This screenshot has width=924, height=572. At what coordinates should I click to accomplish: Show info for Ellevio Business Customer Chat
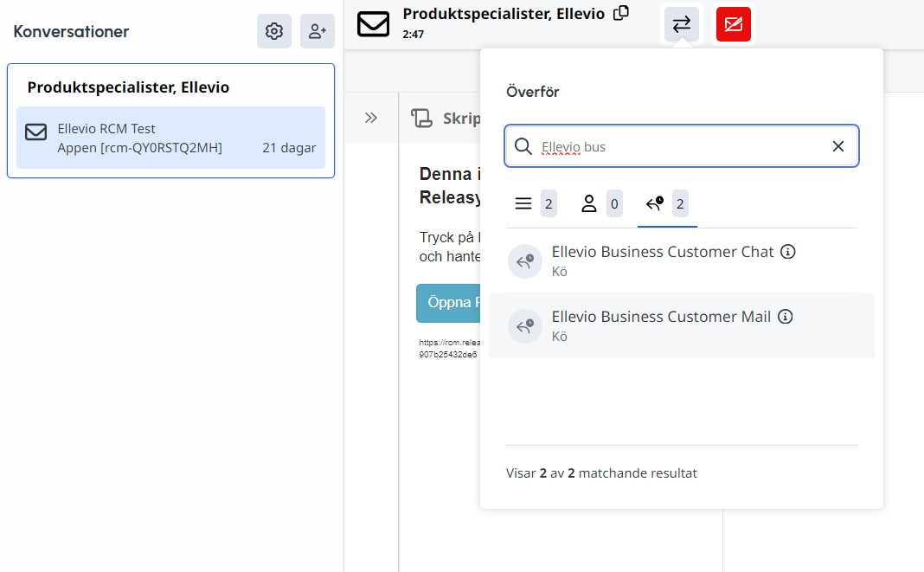[x=788, y=252]
